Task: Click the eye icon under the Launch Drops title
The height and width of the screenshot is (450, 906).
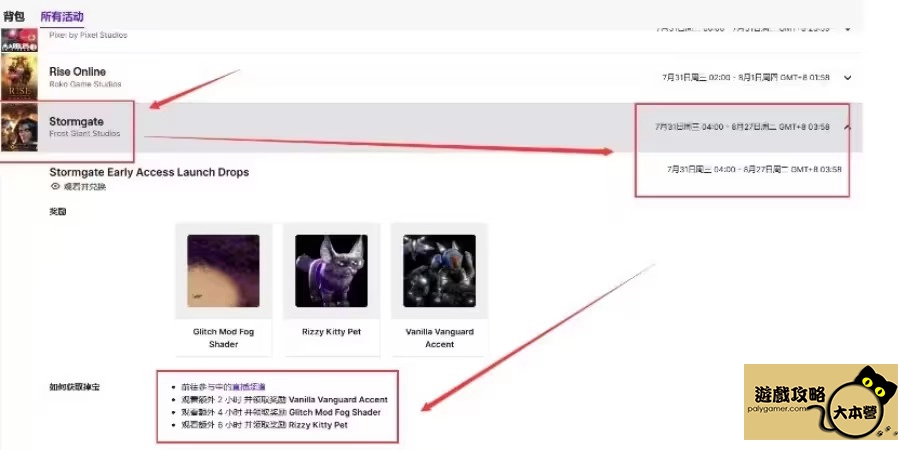Action: 55,187
